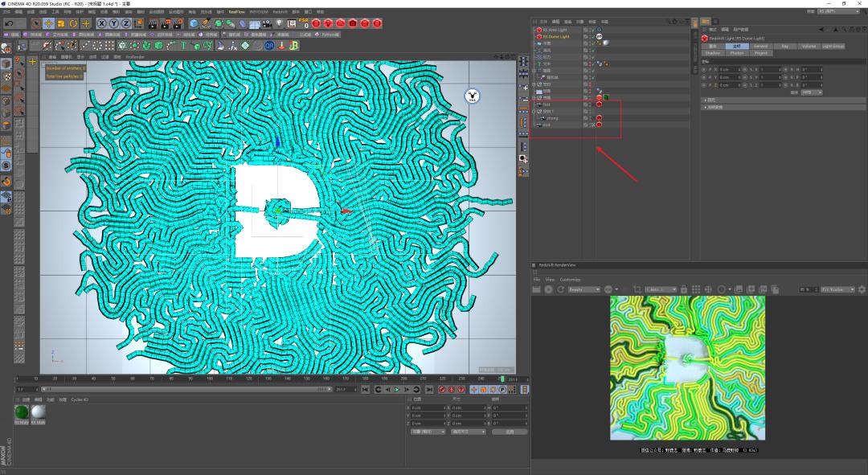Start rendering with the play icon in RenderView
This screenshot has height=475, width=868.
click(549, 288)
